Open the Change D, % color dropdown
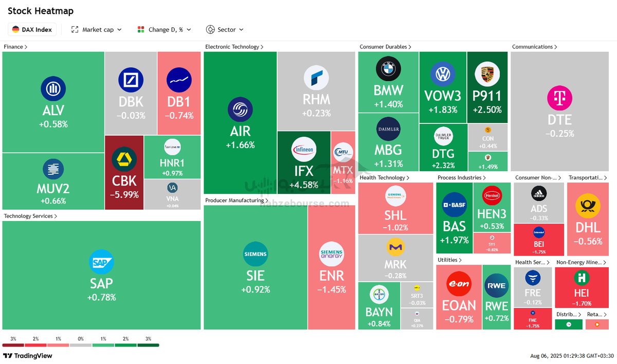 pyautogui.click(x=165, y=30)
